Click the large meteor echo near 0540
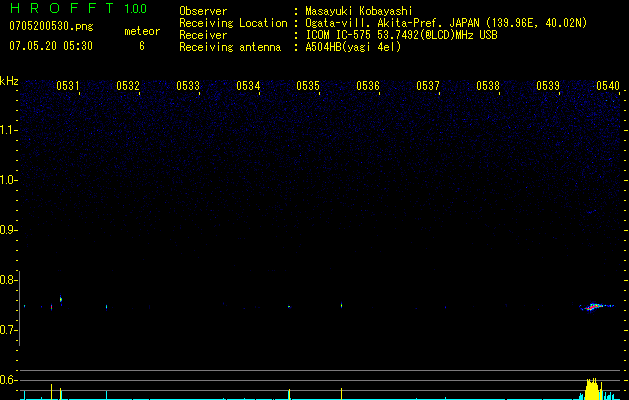Image resolution: width=629 pixels, height=400 pixels. pos(597,307)
